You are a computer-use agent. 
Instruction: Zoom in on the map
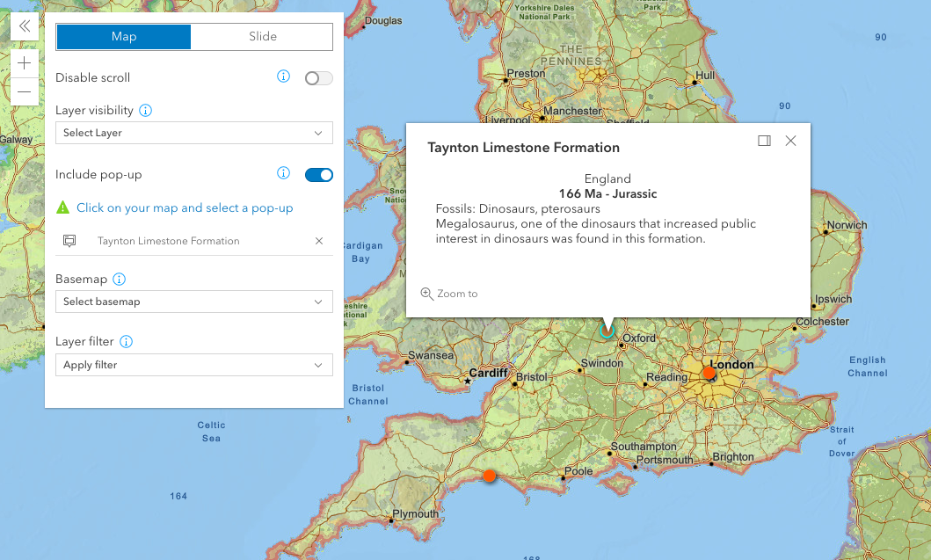[x=24, y=63]
